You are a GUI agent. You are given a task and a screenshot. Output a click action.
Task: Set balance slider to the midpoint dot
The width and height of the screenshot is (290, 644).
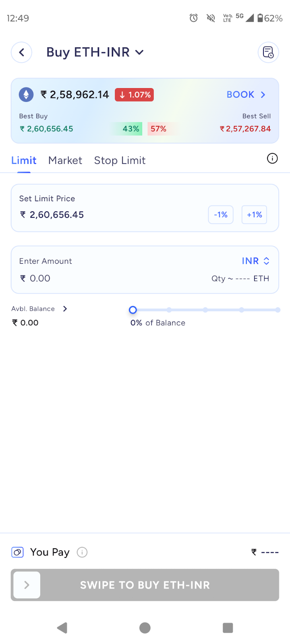pyautogui.click(x=205, y=310)
